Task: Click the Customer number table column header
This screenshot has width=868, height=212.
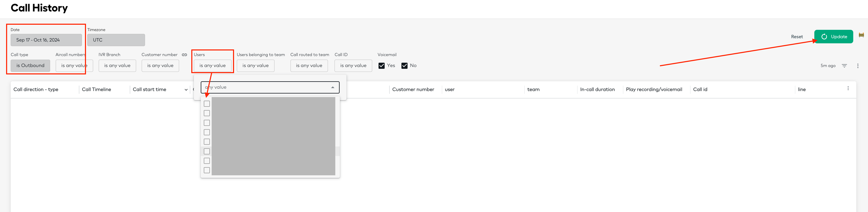Action: (x=413, y=89)
